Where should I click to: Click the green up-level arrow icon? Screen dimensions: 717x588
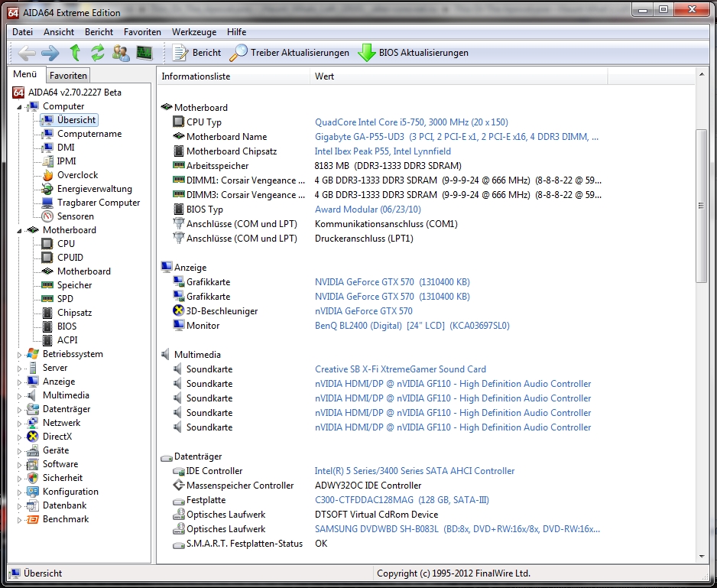[75, 53]
